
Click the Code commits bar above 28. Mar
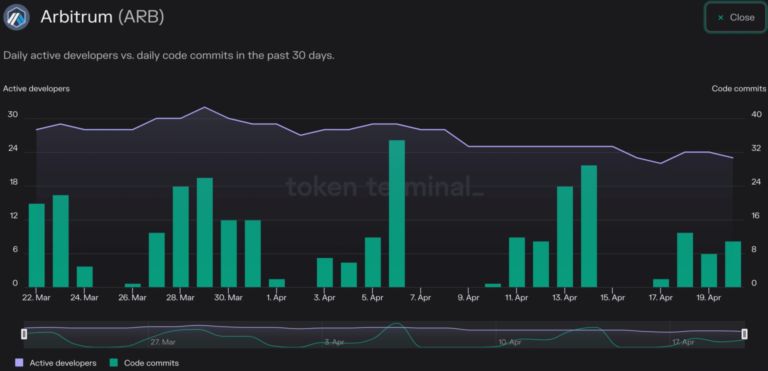click(181, 237)
